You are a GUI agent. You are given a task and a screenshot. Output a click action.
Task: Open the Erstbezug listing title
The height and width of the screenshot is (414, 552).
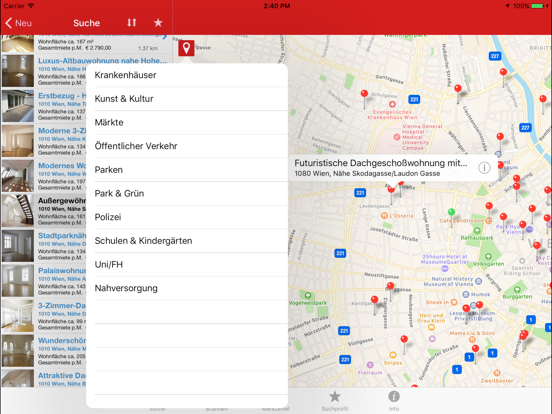[62, 96]
